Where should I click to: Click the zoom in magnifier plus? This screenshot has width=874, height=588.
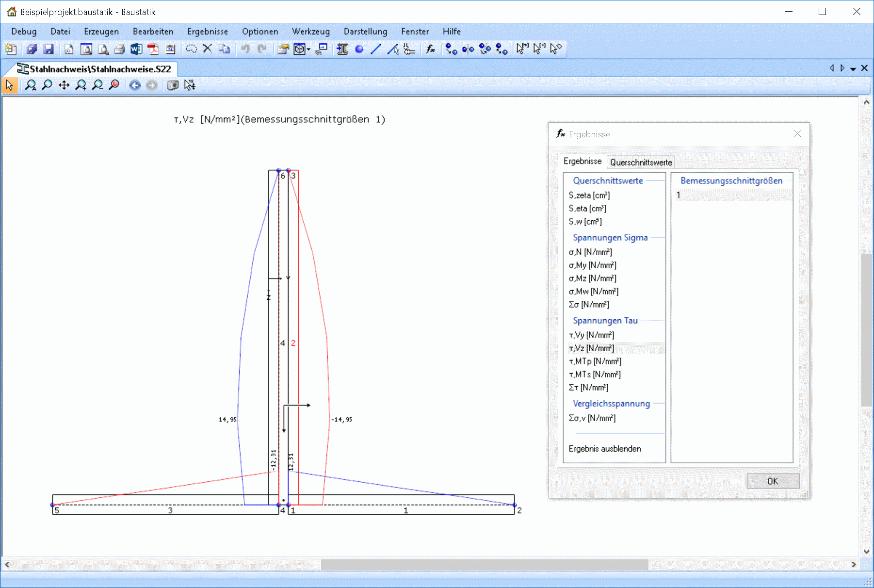point(81,85)
